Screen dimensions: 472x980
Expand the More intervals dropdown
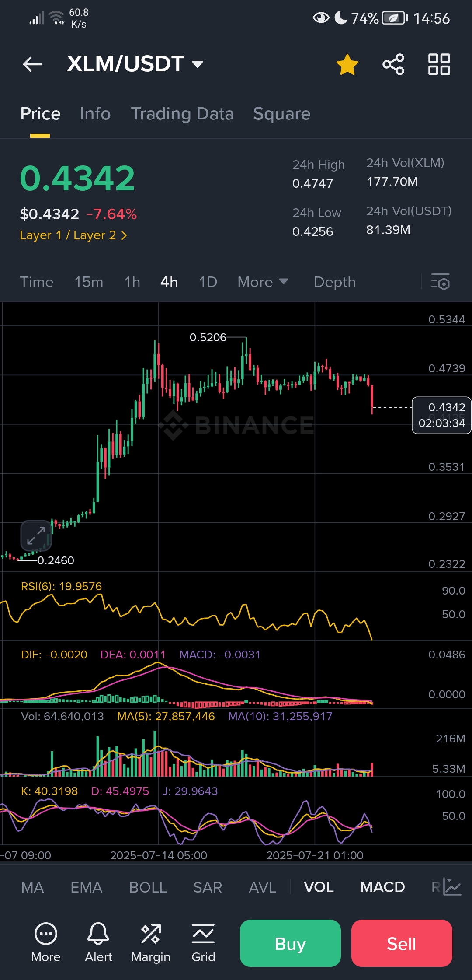pyautogui.click(x=263, y=282)
